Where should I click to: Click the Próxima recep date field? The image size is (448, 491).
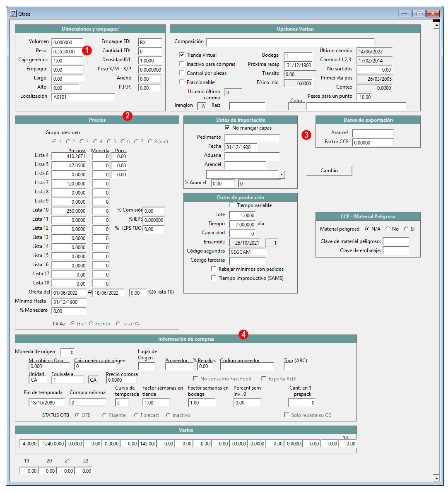(298, 65)
